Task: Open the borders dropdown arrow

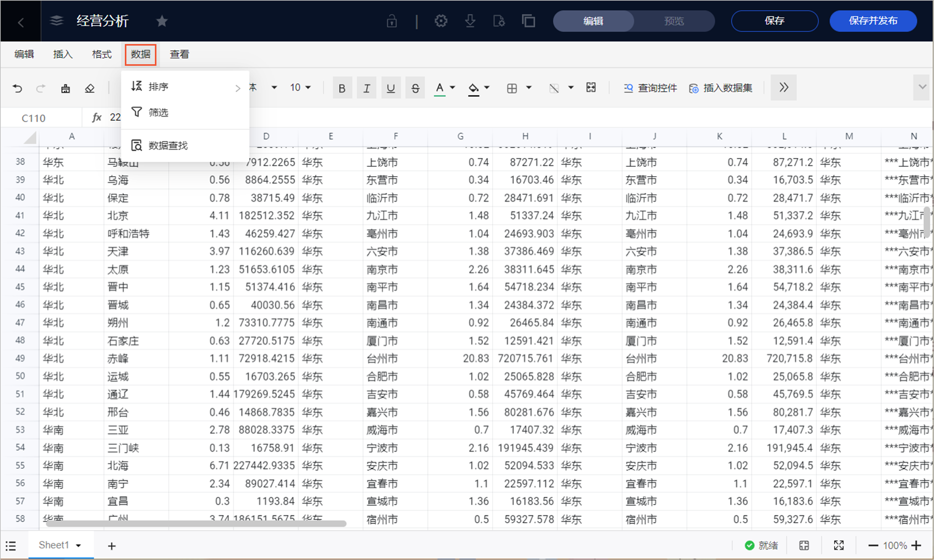Action: coord(529,88)
